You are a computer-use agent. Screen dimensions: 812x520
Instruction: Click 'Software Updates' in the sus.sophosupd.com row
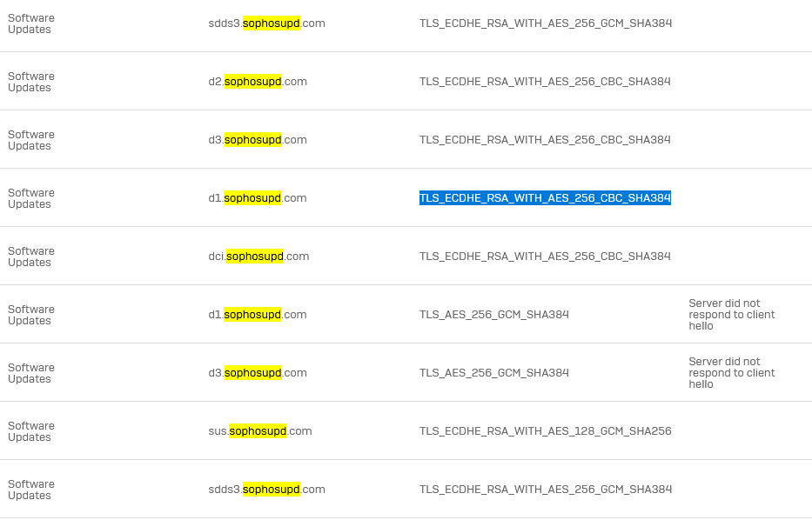tap(31, 431)
